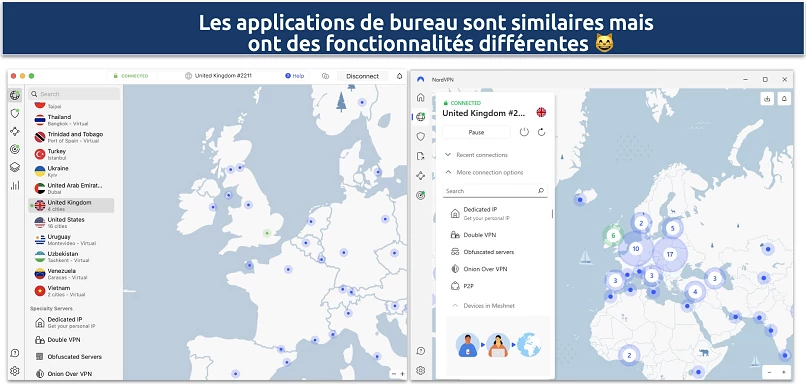The height and width of the screenshot is (384, 806).
Task: Click the Pause button in Windows window
Action: pyautogui.click(x=477, y=132)
